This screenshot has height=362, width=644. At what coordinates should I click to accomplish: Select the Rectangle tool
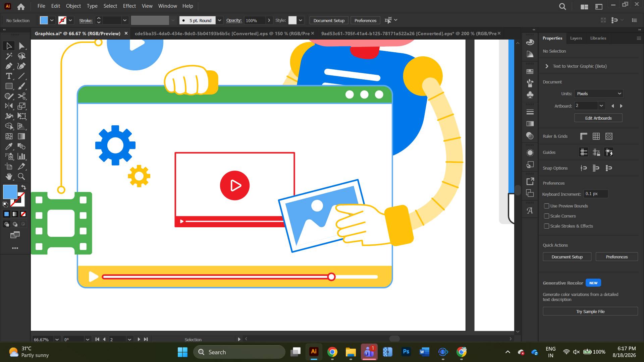tap(9, 86)
